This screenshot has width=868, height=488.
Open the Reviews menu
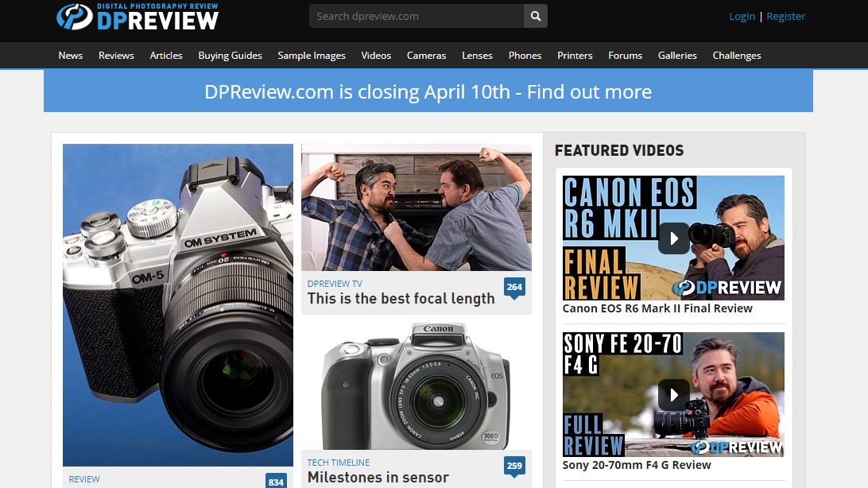pyautogui.click(x=116, y=56)
